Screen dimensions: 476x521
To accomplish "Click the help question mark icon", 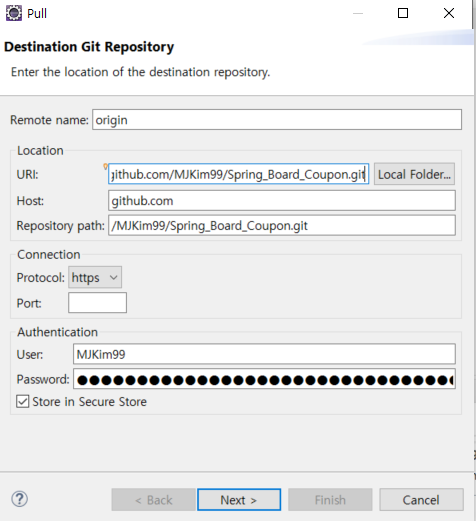I will (x=19, y=499).
